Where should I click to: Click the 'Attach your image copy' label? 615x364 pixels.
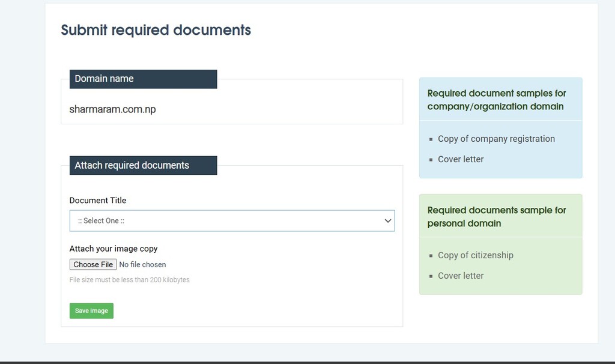[x=114, y=248]
